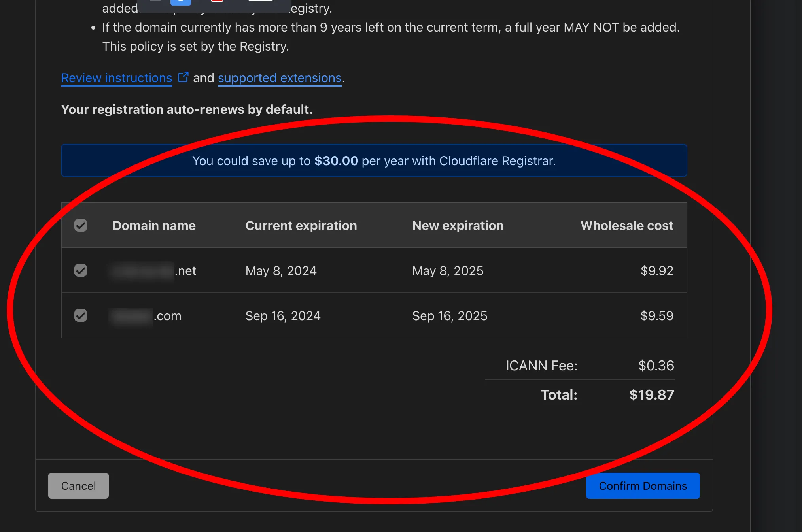Click the May 8, 2025 new expiration date

(x=448, y=271)
